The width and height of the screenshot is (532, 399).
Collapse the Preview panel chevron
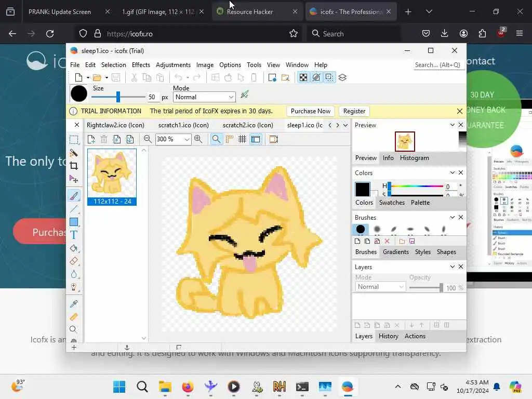coord(453,125)
